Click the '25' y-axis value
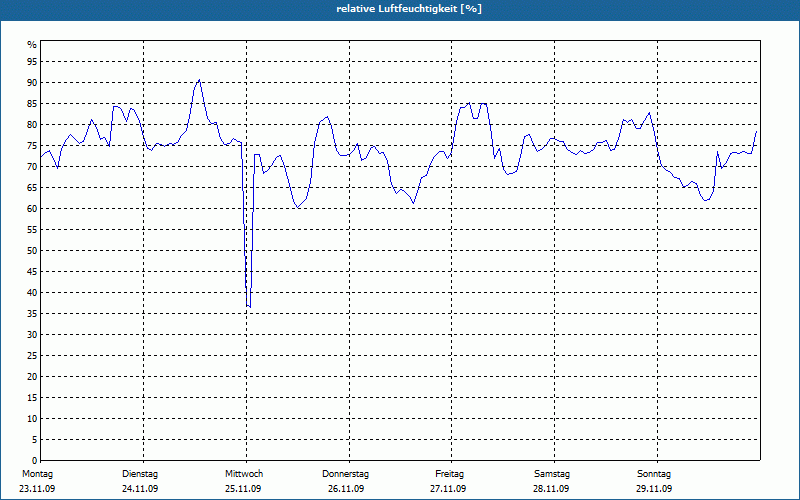The height and width of the screenshot is (500, 800). coord(32,356)
